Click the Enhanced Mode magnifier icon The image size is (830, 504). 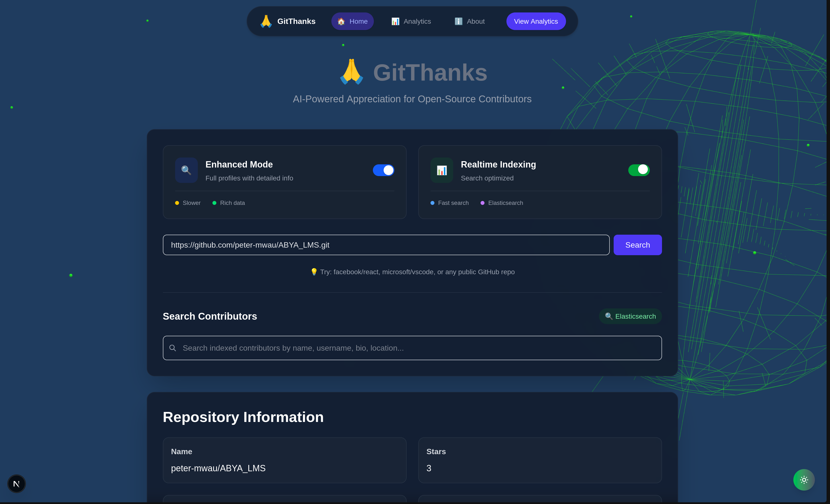coord(186,170)
